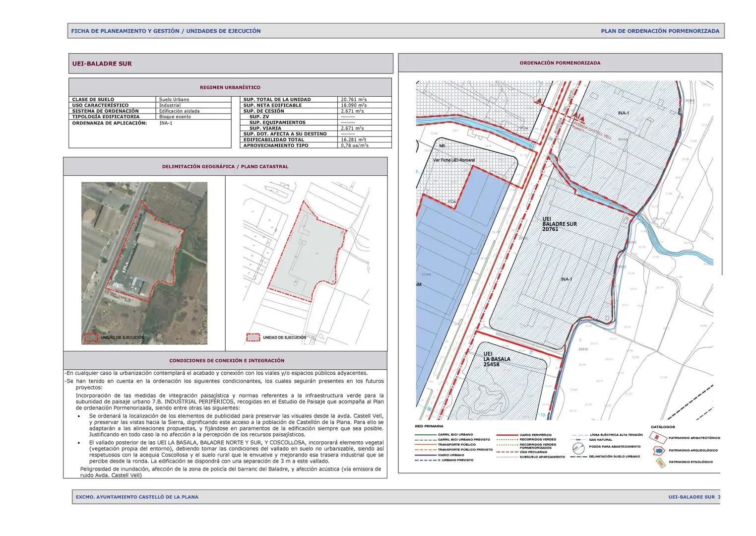Click the UEI Baladre Sur 20761 map label
The image size is (756, 536).
coord(560,224)
